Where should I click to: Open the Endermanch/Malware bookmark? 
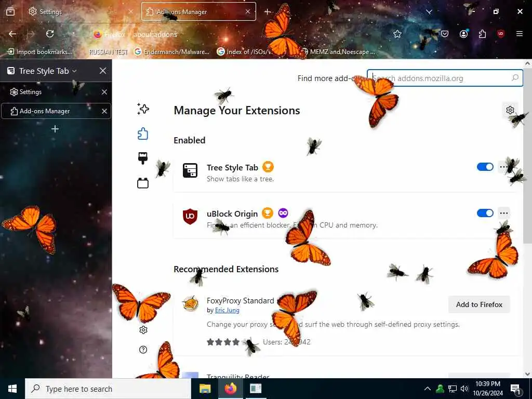(171, 52)
